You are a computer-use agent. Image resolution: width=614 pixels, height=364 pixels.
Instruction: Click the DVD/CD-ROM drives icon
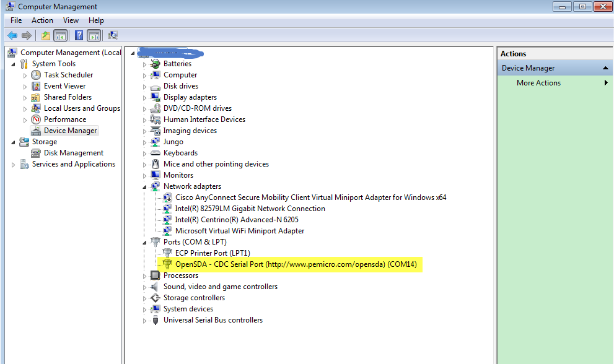[156, 108]
